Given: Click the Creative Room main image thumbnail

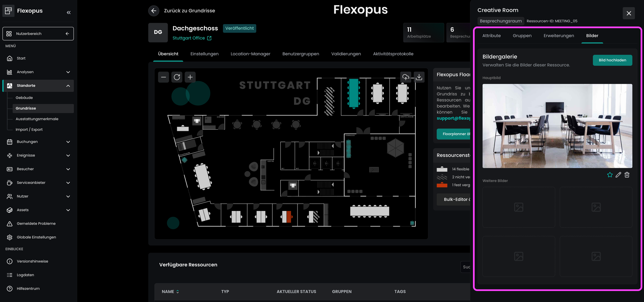Looking at the screenshot, I should (x=557, y=126).
